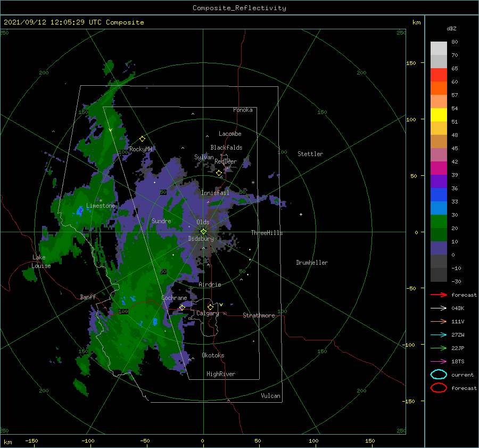Select the amber 51 dBZ color swatch
Image resolution: width=479 pixels, height=448 pixels.
(x=439, y=128)
